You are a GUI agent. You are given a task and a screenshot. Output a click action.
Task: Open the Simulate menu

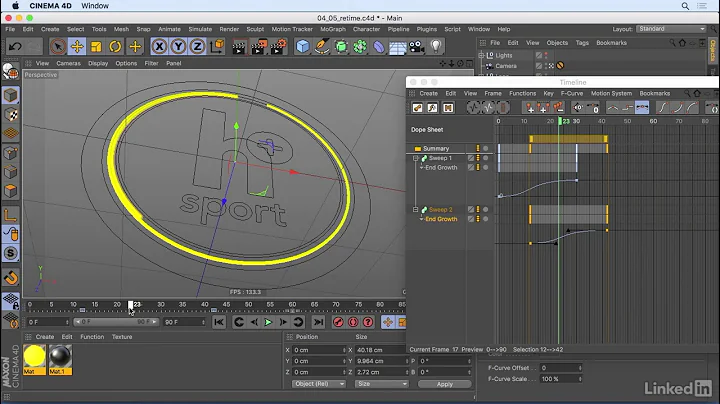(x=200, y=29)
